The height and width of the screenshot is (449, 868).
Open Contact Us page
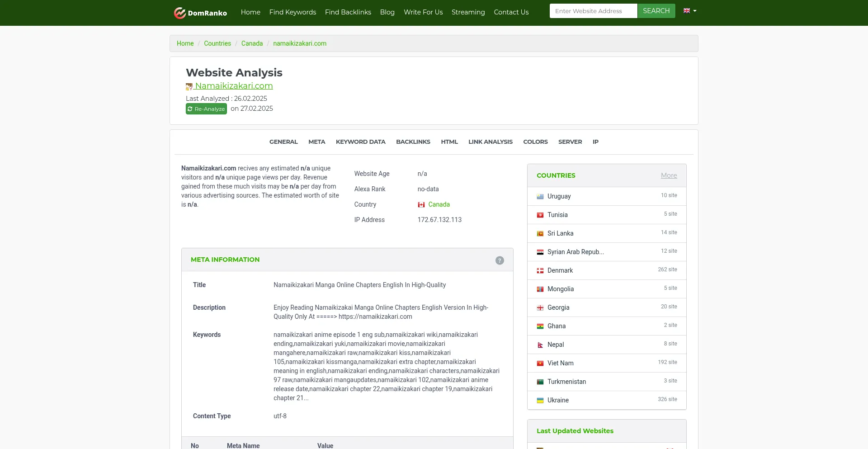coord(511,12)
